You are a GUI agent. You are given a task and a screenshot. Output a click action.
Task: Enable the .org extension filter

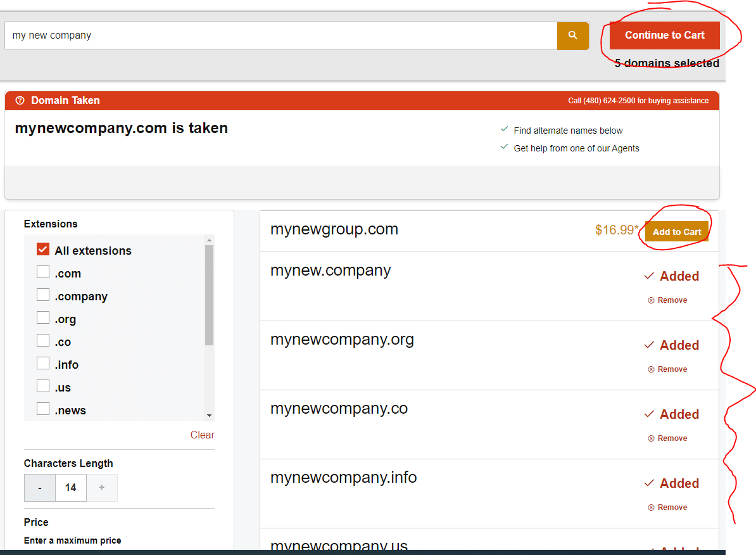(x=43, y=318)
